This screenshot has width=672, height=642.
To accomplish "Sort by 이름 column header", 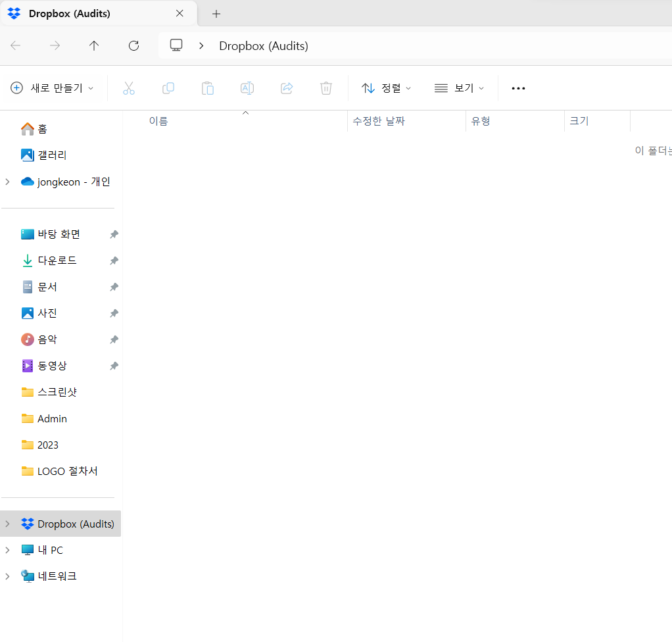I will coord(158,121).
